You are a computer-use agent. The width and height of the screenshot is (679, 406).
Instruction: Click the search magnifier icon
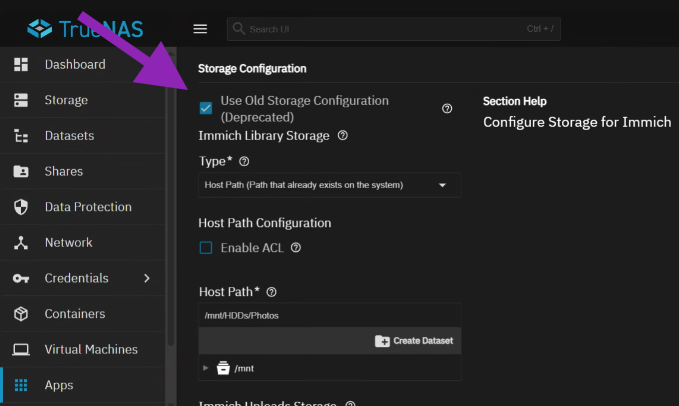coord(239,28)
